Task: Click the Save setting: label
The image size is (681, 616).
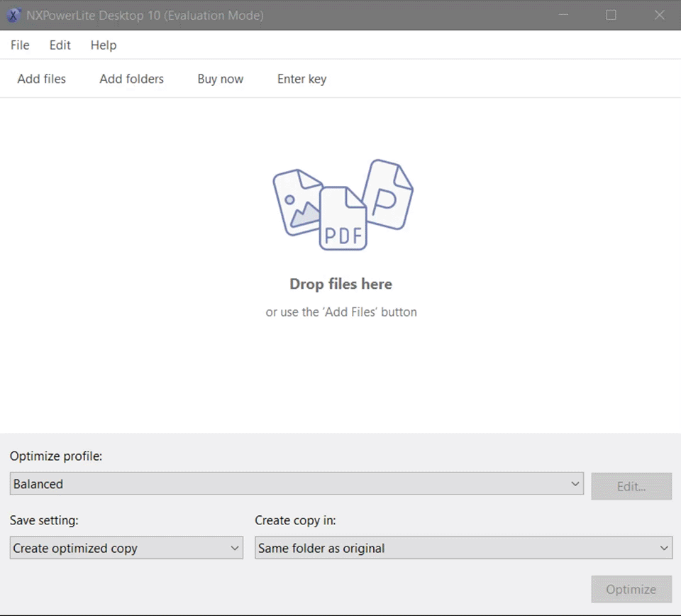Action: click(x=44, y=520)
